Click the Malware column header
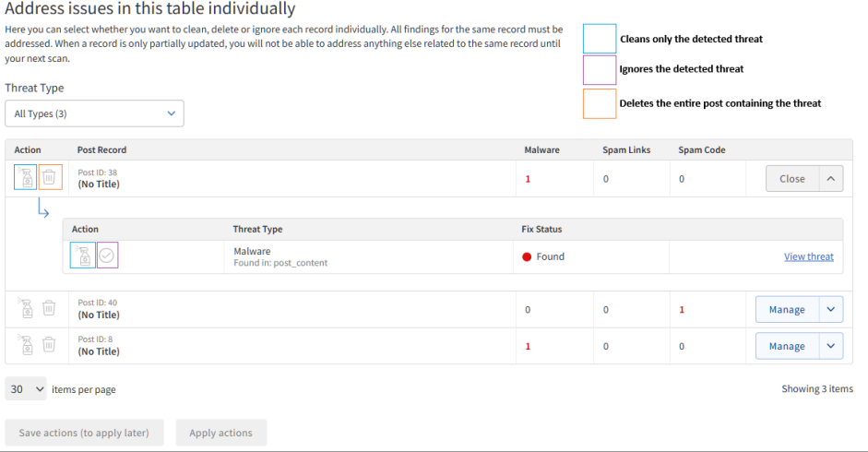 (x=541, y=149)
